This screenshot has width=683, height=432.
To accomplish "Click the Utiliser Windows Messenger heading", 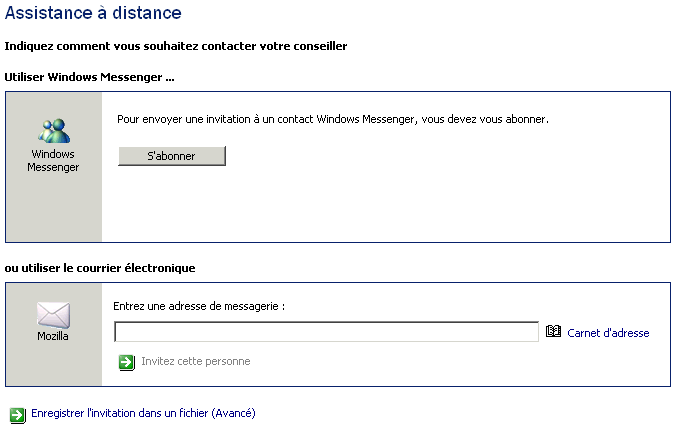I will [89, 77].
